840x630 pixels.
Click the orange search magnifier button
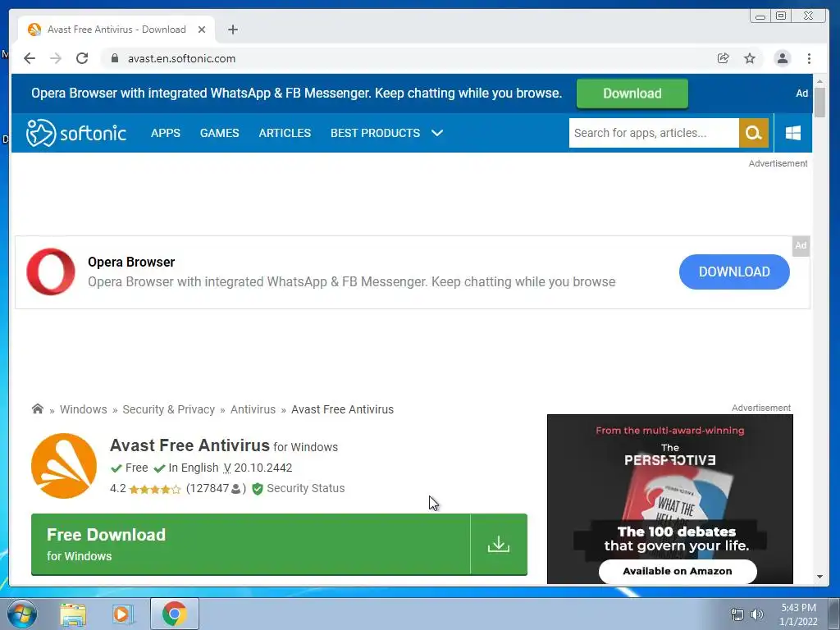[754, 133]
